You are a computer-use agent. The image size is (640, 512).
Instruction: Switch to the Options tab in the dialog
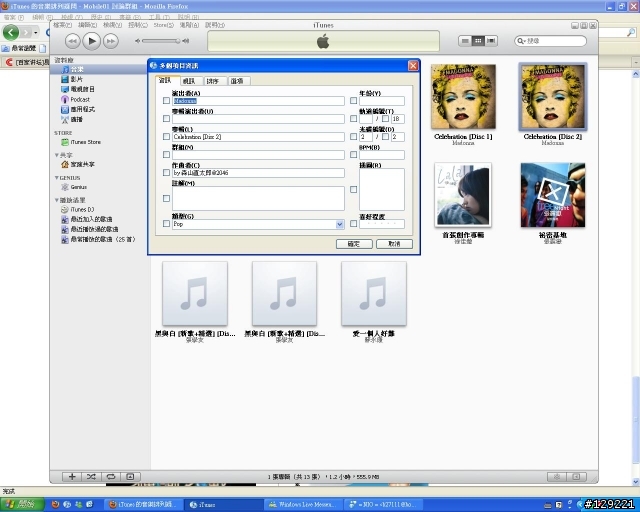pyautogui.click(x=238, y=81)
